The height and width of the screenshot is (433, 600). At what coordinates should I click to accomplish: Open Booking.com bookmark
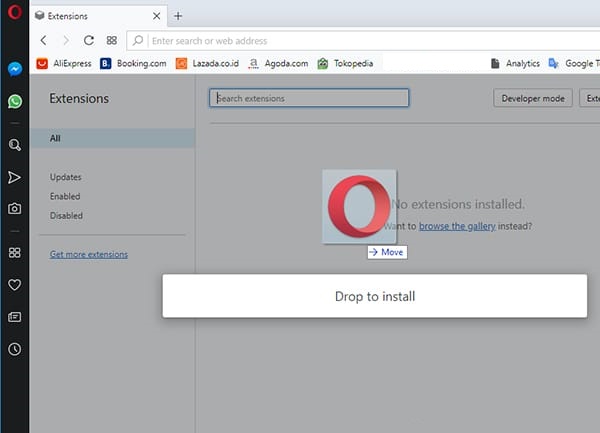pyautogui.click(x=133, y=63)
